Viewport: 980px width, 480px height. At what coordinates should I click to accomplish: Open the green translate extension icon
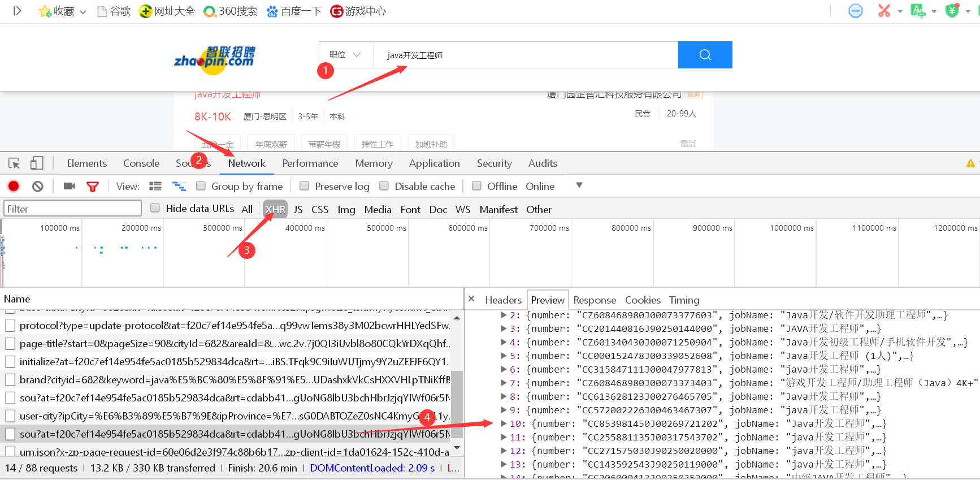click(x=918, y=11)
